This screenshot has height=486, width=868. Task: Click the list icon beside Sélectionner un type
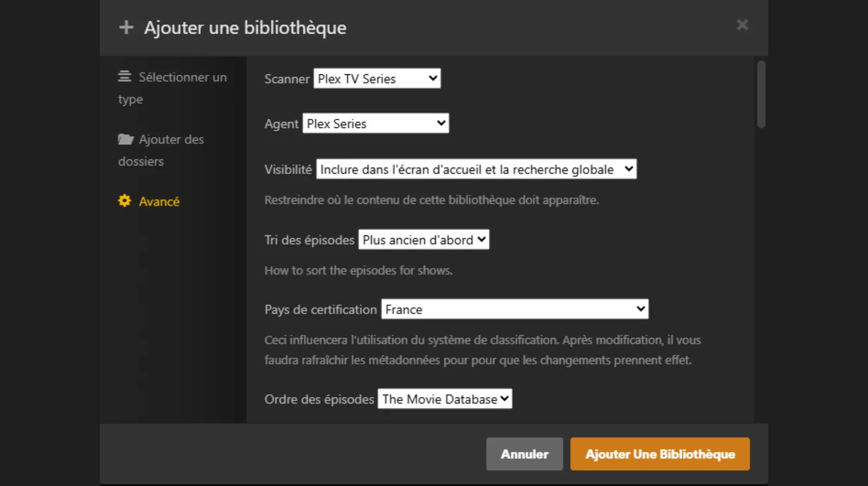pos(125,76)
